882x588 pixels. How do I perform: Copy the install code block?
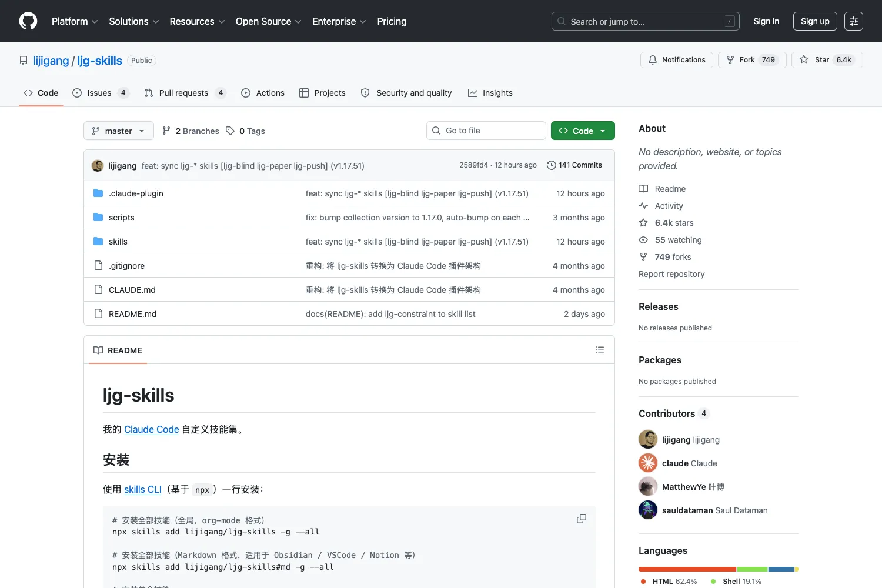click(582, 519)
